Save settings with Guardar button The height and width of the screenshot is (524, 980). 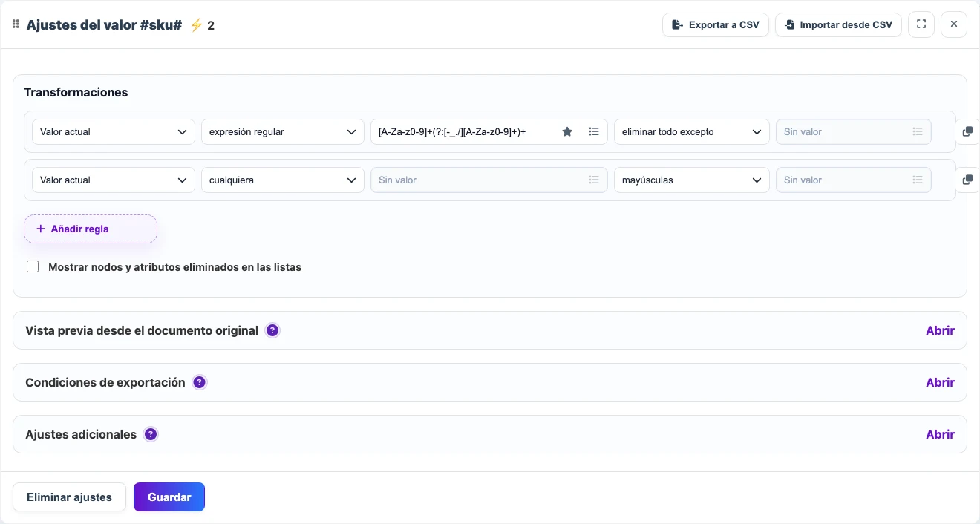169,497
